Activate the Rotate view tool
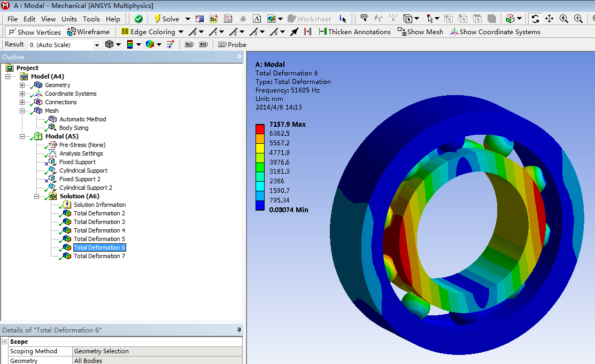The height and width of the screenshot is (364, 595). click(x=535, y=19)
